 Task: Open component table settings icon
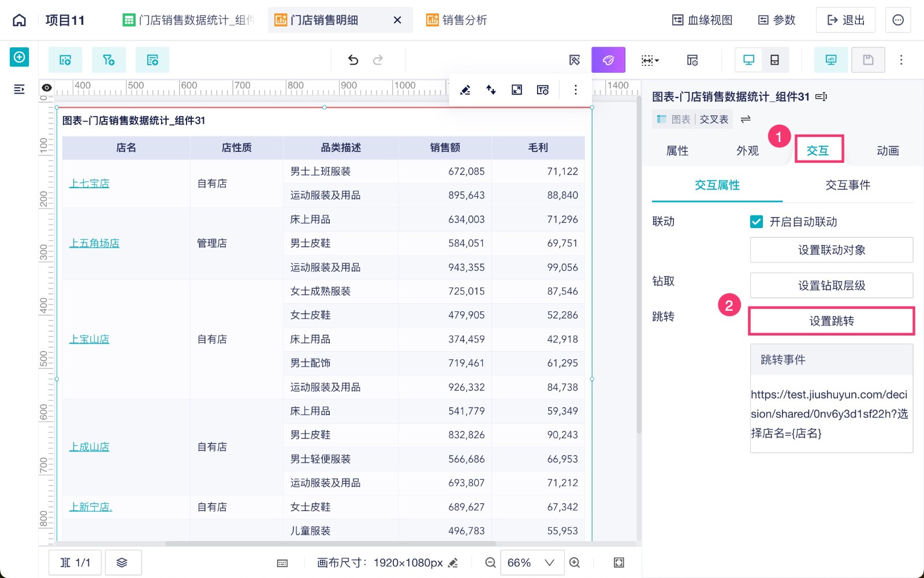543,90
